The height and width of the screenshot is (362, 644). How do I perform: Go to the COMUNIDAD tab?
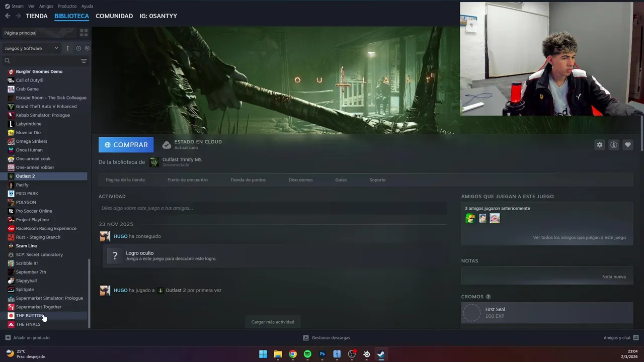114,16
